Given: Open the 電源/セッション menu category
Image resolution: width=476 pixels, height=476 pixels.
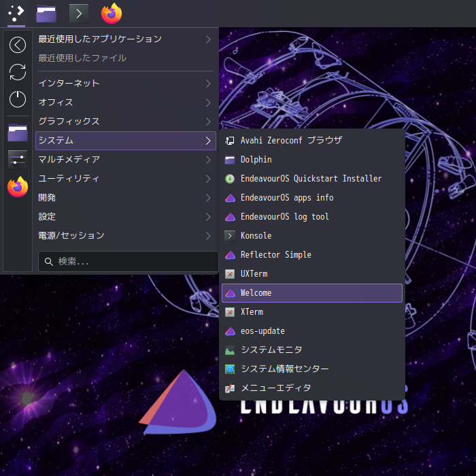Looking at the screenshot, I should tap(126, 236).
